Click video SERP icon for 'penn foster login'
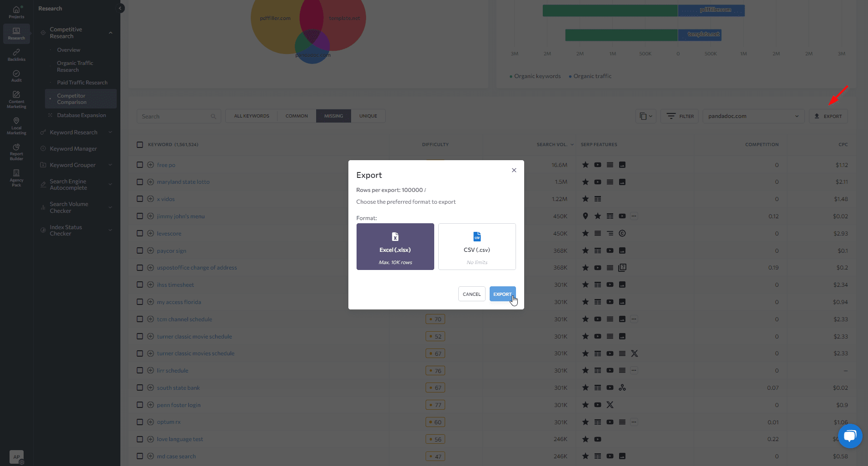 click(x=598, y=405)
